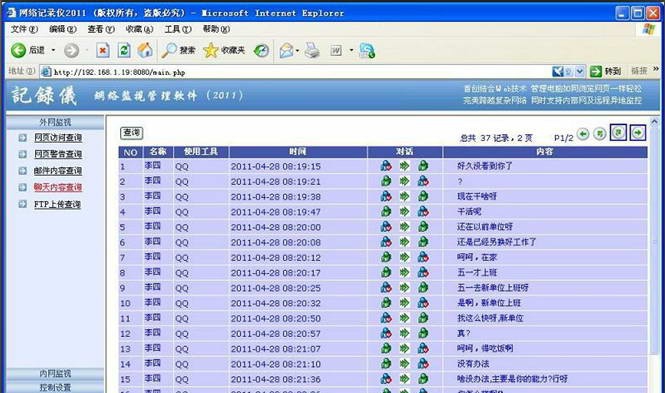Click the Mail envelope icon
The image size is (665, 393).
tap(286, 51)
